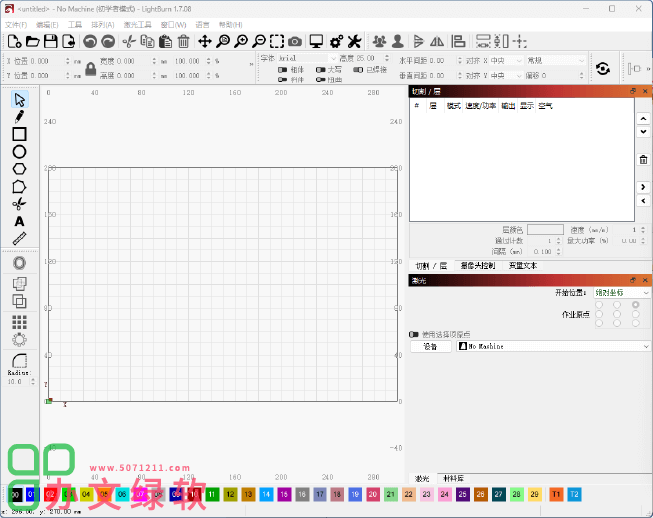The height and width of the screenshot is (518, 653).
Task: Select the Measure ruler tool
Action: tap(19, 239)
